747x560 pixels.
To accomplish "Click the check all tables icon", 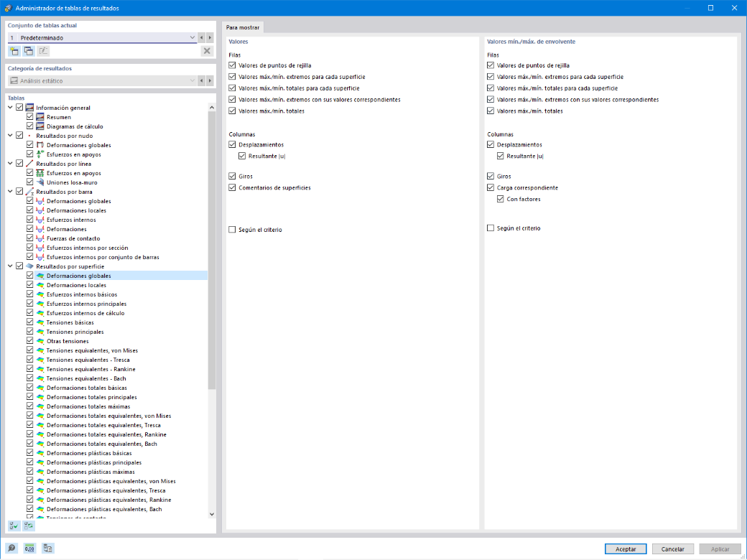I will [x=14, y=526].
